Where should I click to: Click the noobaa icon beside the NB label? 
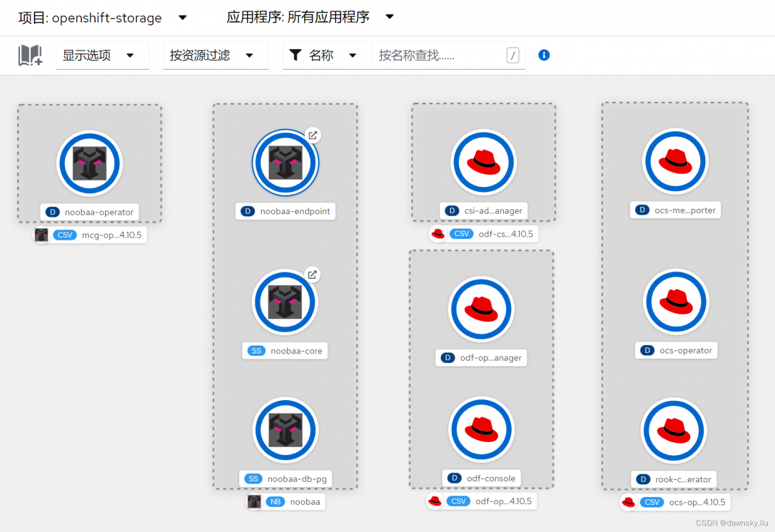(254, 502)
